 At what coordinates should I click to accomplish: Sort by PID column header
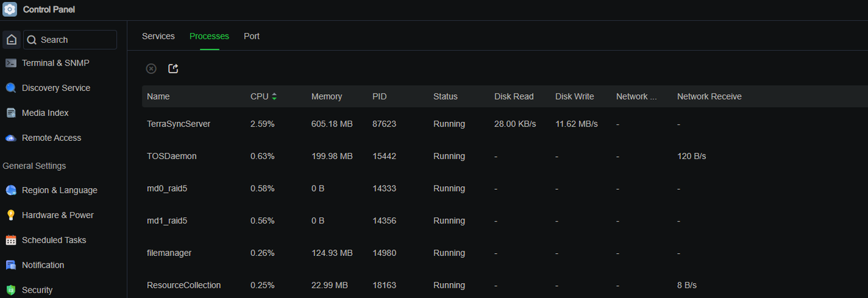379,97
